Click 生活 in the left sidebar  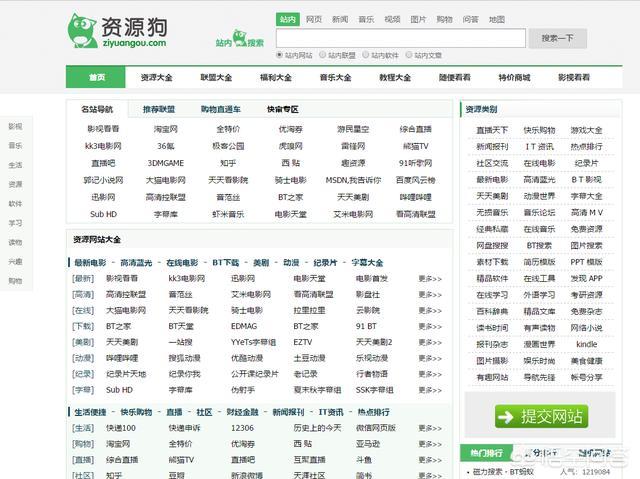[16, 165]
